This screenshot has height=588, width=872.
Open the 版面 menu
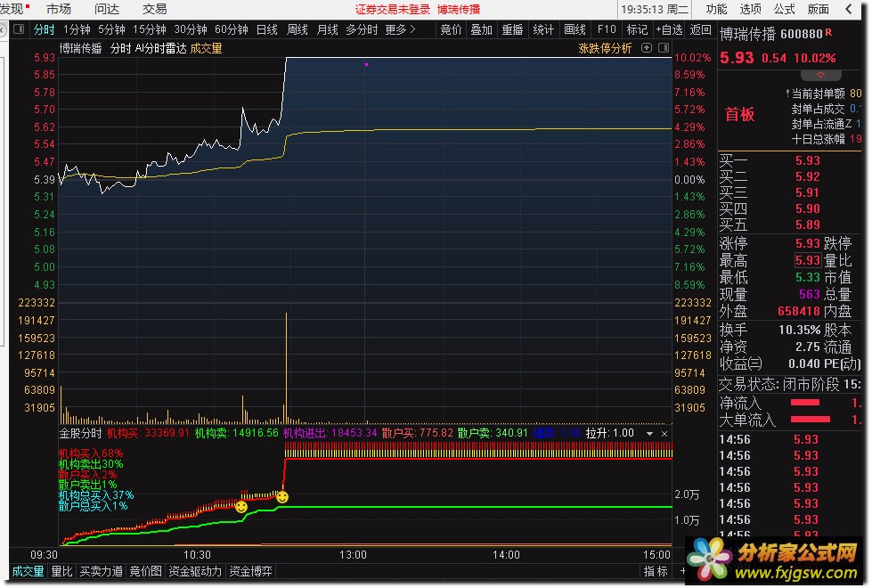[818, 9]
